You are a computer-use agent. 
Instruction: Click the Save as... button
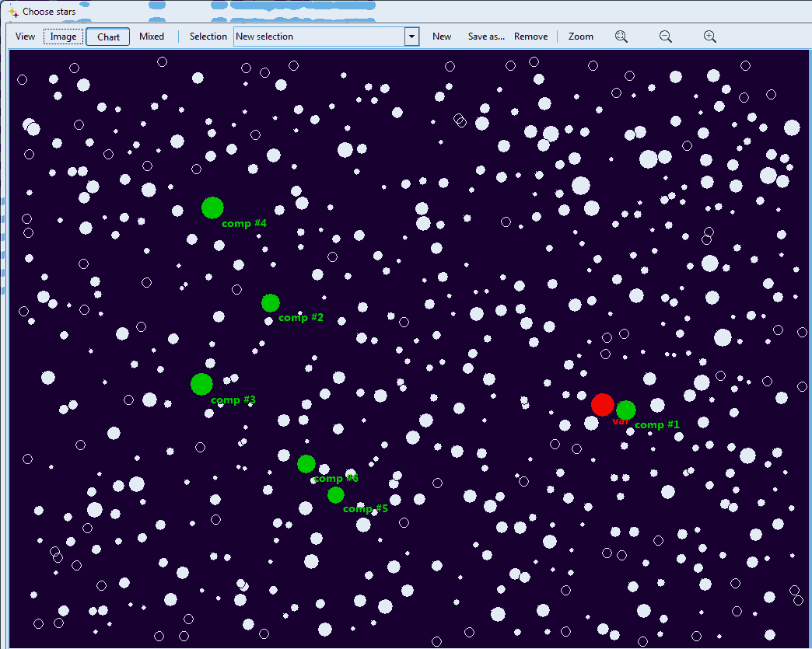486,37
